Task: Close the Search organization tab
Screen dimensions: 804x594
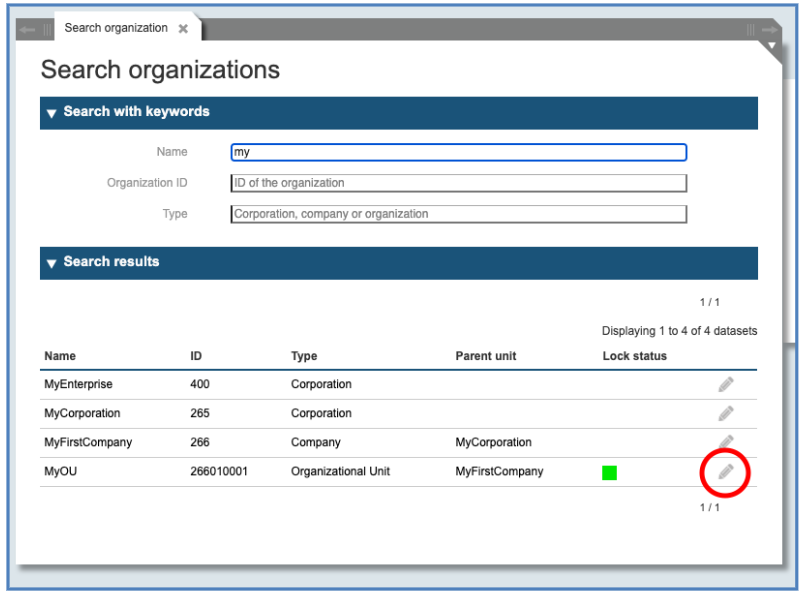Action: (183, 29)
